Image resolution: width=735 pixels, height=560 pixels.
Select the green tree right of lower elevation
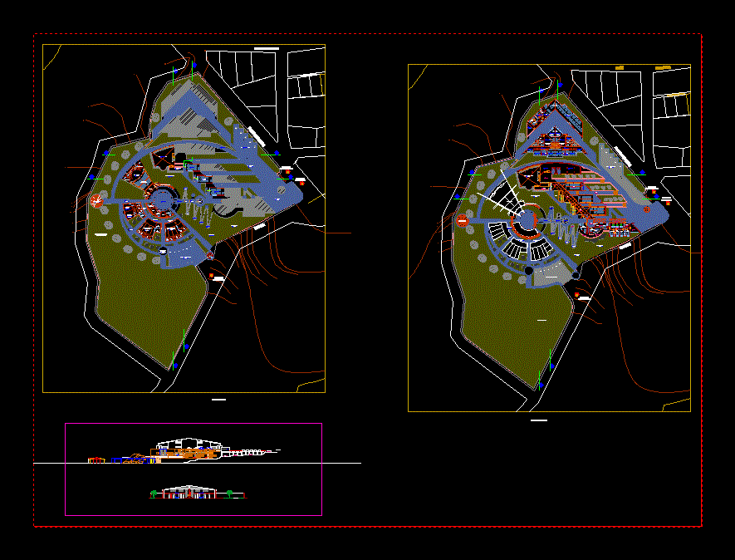pos(229,494)
